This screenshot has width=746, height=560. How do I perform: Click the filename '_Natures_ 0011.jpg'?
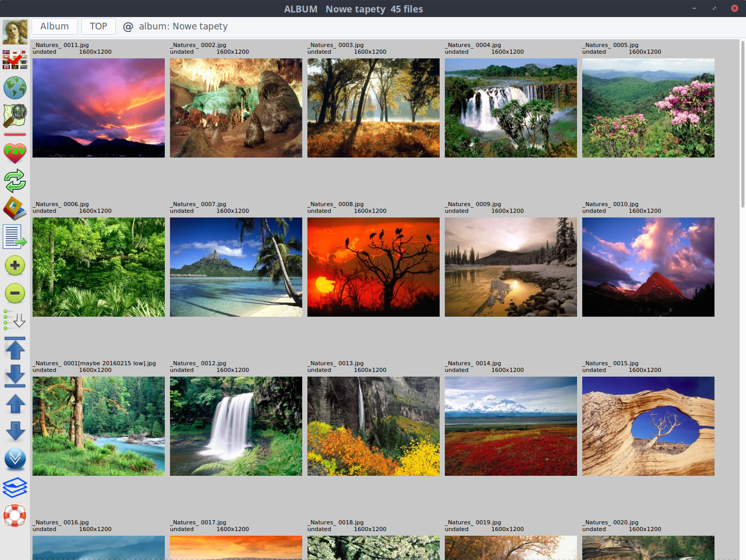(x=61, y=45)
